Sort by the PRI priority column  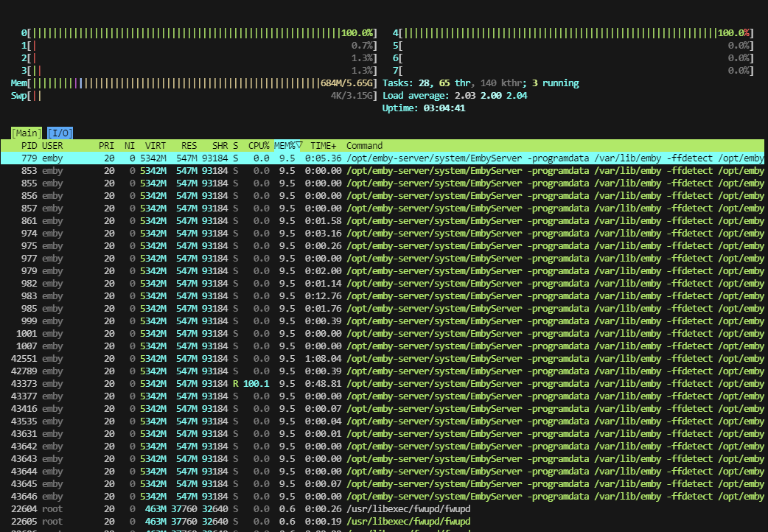click(108, 146)
